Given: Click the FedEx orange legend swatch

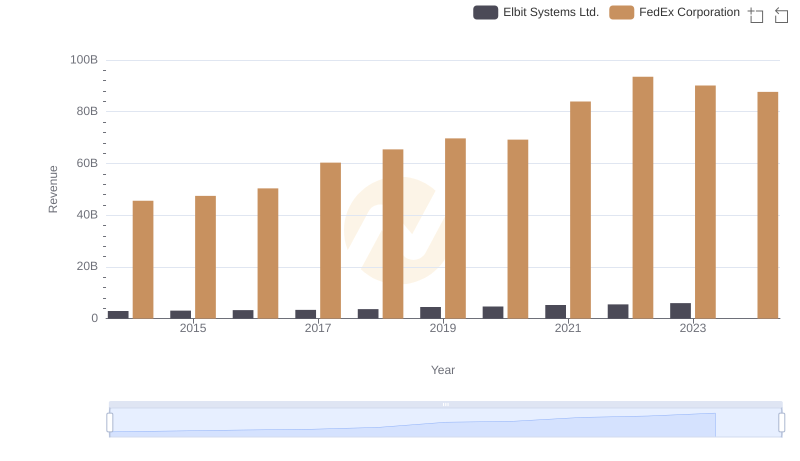Looking at the screenshot, I should point(621,12).
